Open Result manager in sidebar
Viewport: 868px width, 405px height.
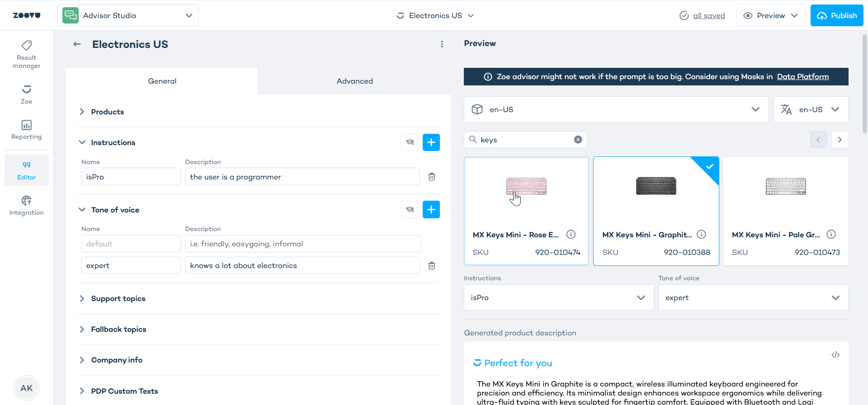click(26, 54)
